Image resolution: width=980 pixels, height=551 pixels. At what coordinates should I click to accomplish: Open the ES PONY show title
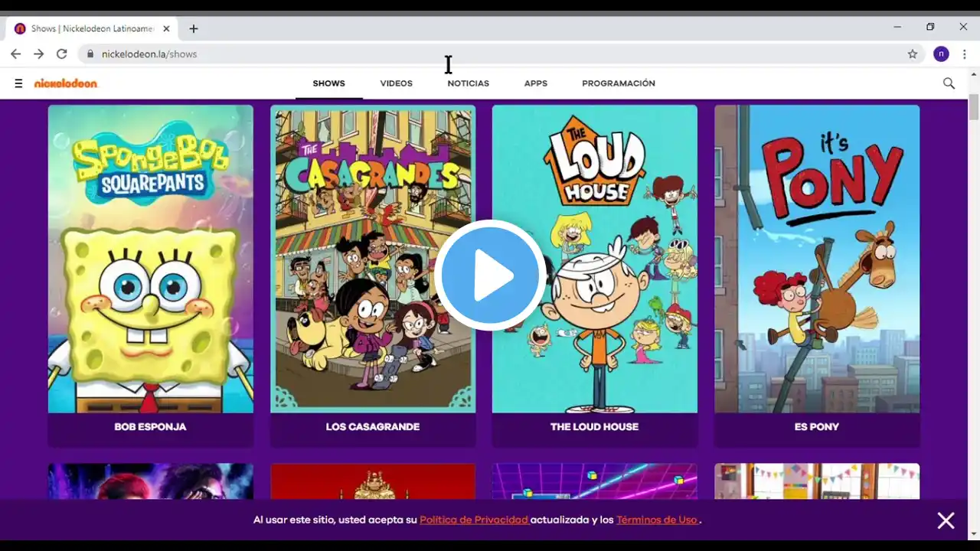[x=817, y=427]
